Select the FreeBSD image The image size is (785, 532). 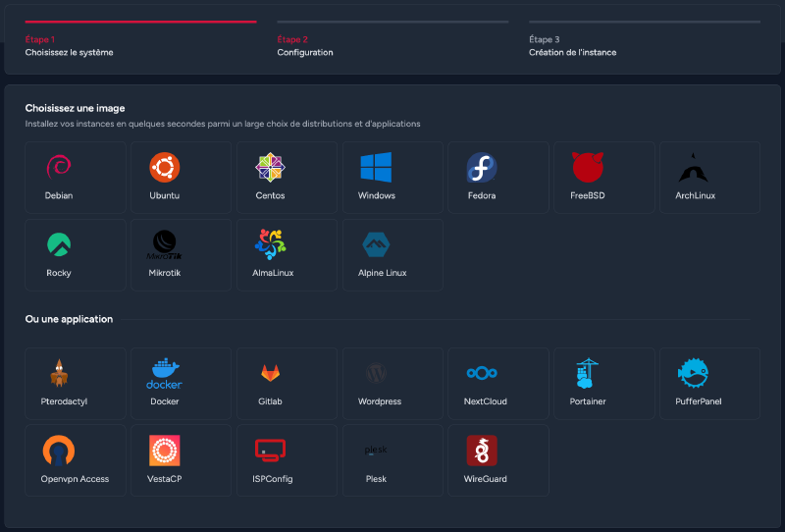pyautogui.click(x=603, y=178)
